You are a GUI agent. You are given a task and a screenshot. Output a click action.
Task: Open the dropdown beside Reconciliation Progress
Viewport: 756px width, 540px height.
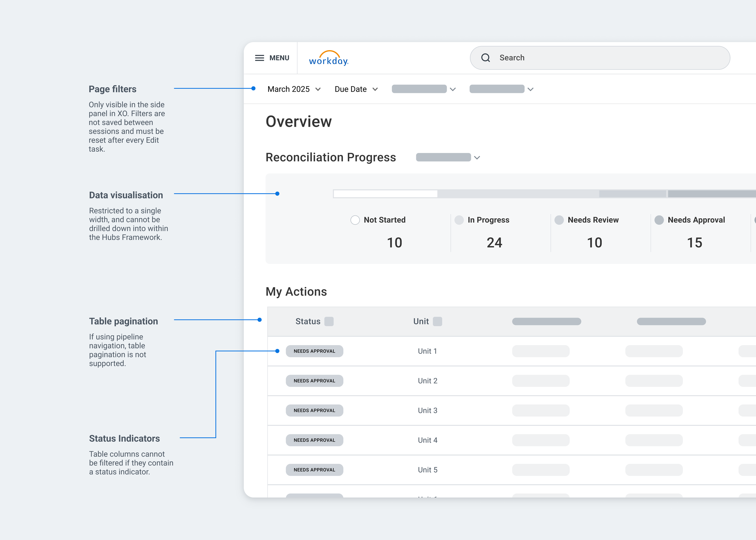[x=477, y=158]
